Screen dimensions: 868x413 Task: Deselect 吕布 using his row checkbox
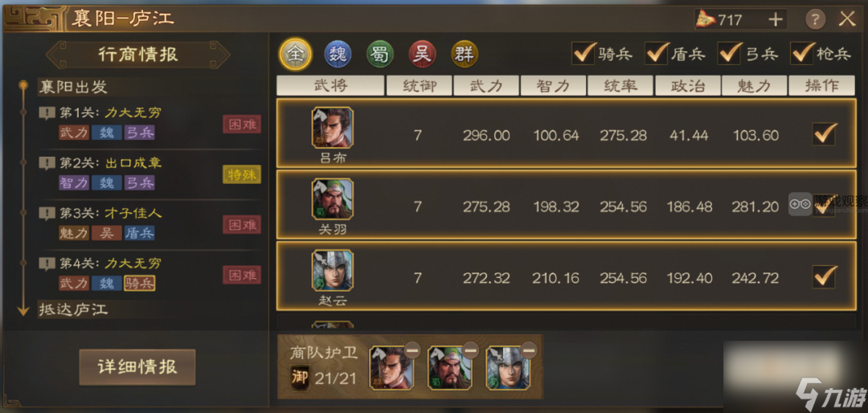tap(824, 134)
